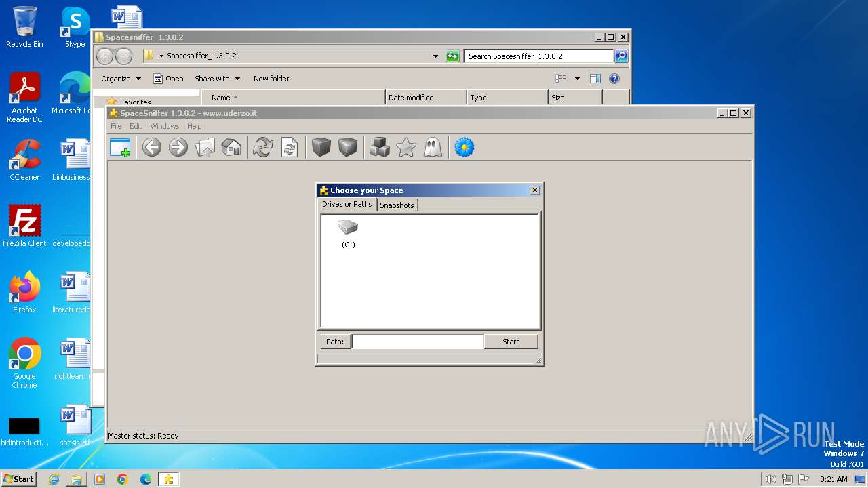
Task: Open the view options dropdown arrow in Explorer
Action: click(x=577, y=79)
